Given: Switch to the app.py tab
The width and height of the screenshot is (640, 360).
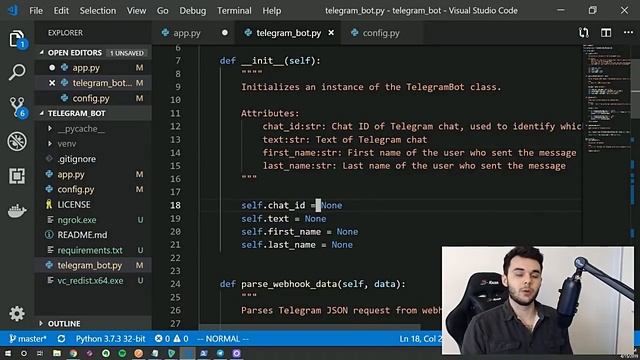Looking at the screenshot, I should coord(187,33).
